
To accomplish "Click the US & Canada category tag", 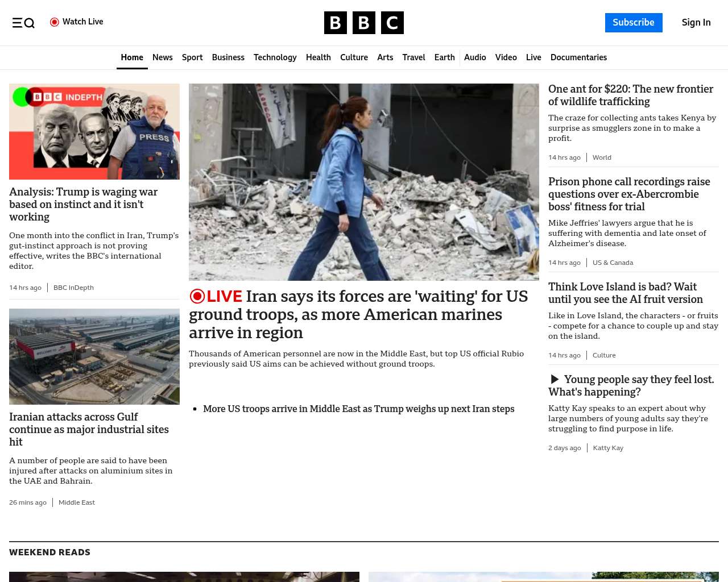I will pos(613,263).
